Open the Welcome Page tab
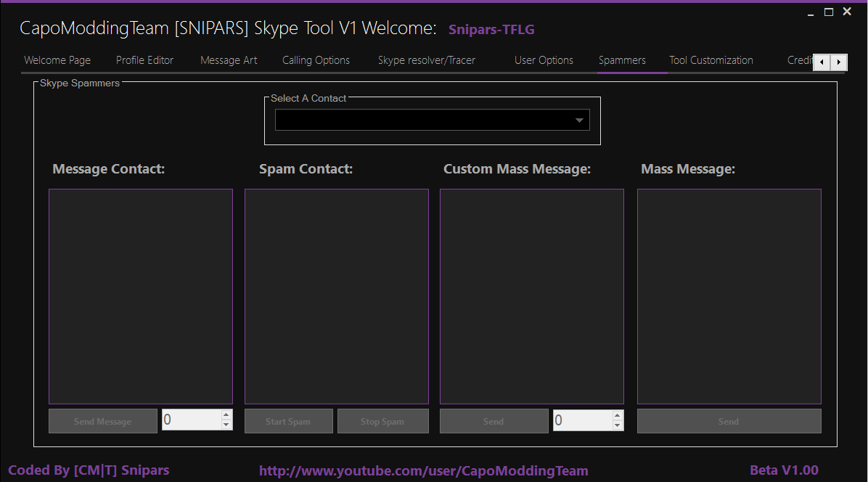The width and height of the screenshot is (868, 482). 57,60
